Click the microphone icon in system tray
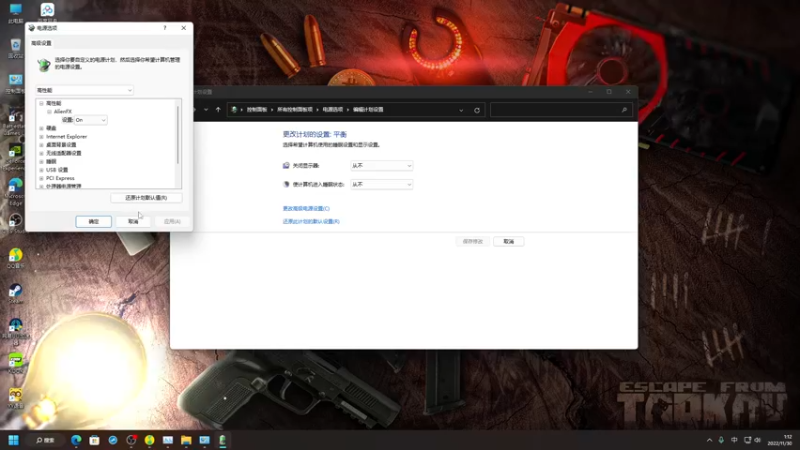Viewport: 800px width, 450px height. pos(721,440)
